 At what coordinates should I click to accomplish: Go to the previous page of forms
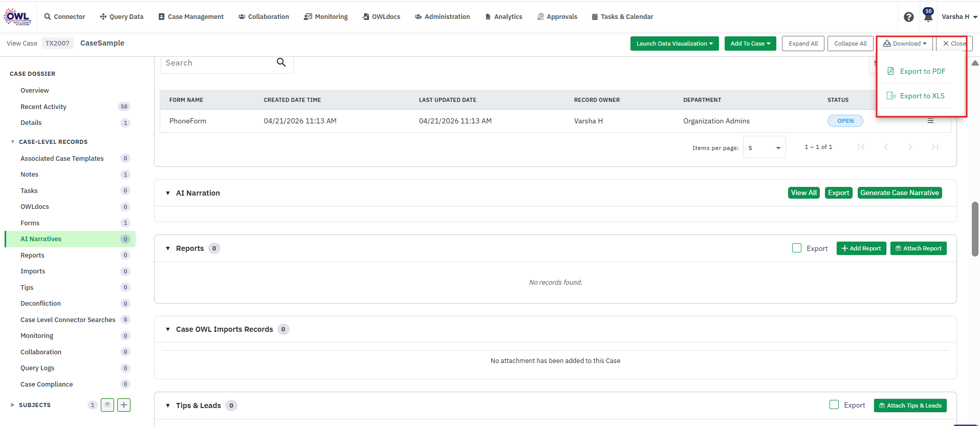[886, 147]
